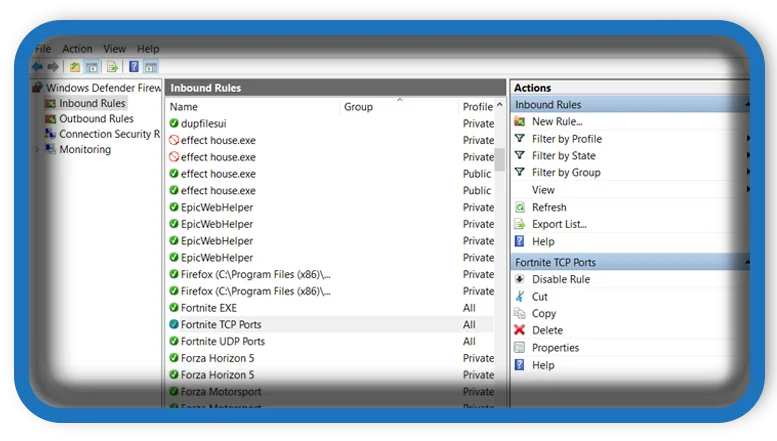Select Inbound Rules in the tree
Image resolution: width=777 pixels, height=441 pixels.
(92, 103)
